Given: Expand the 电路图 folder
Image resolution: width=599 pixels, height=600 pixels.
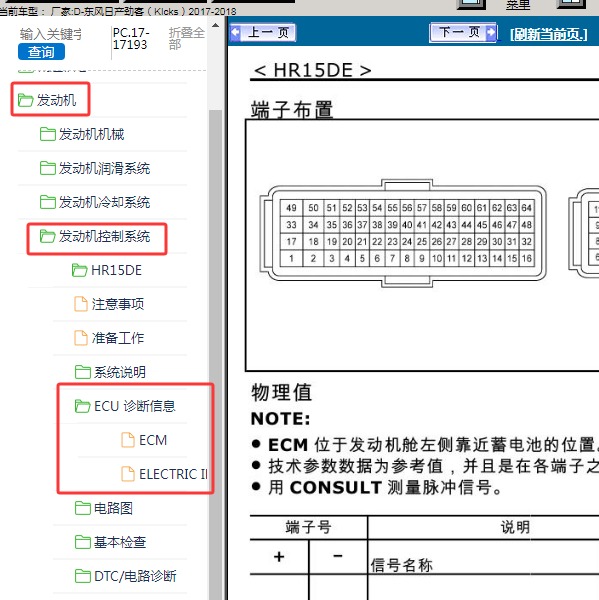Looking at the screenshot, I should [x=113, y=508].
